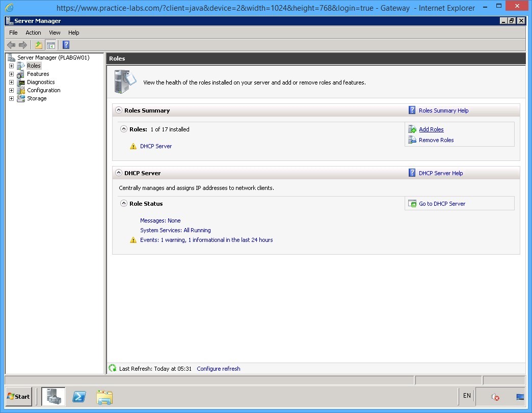This screenshot has width=532, height=413.
Task: Open the View menu
Action: (54, 32)
